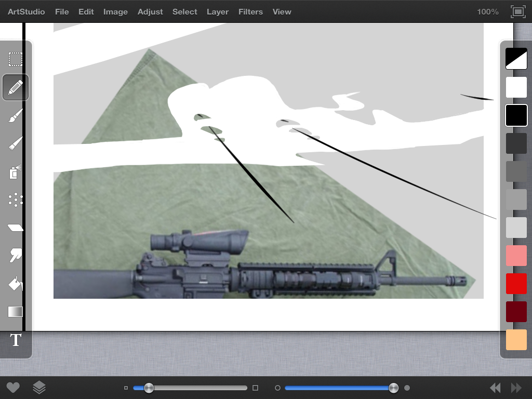532x399 pixels.
Task: Select the Paintbrush tool
Action: (x=15, y=116)
